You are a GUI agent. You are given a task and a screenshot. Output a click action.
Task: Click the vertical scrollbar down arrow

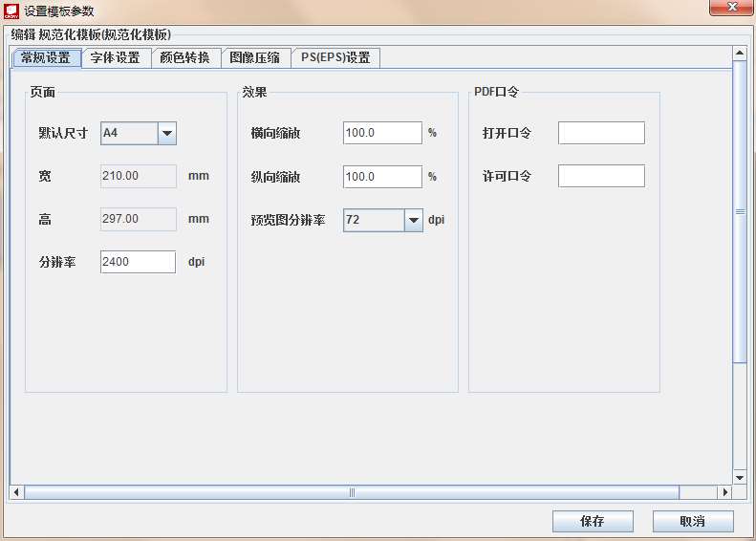click(739, 476)
